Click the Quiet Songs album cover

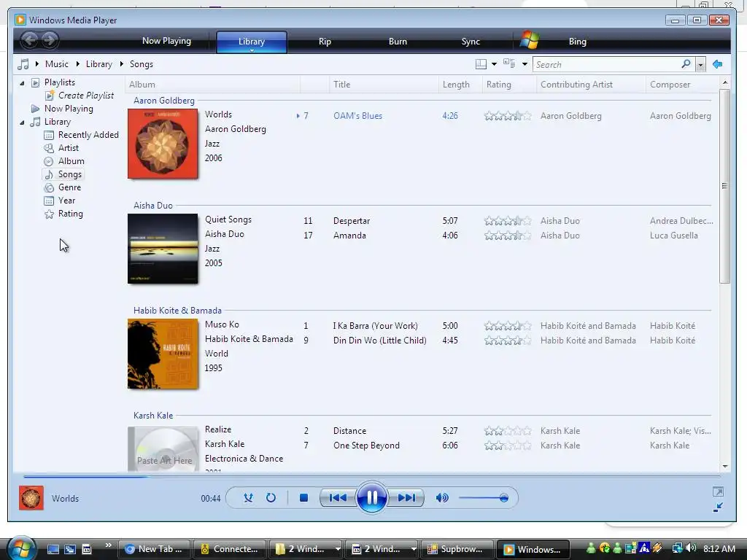pos(163,249)
